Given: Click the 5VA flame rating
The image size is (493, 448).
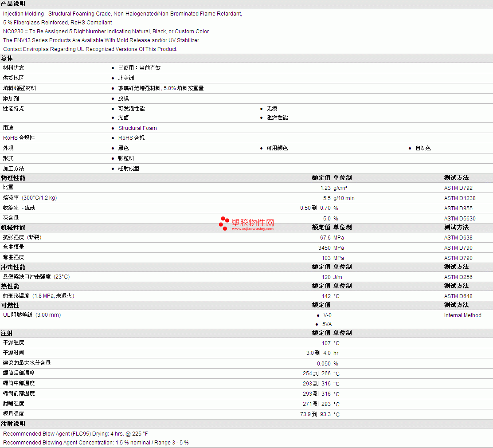Looking at the screenshot, I should [x=327, y=324].
